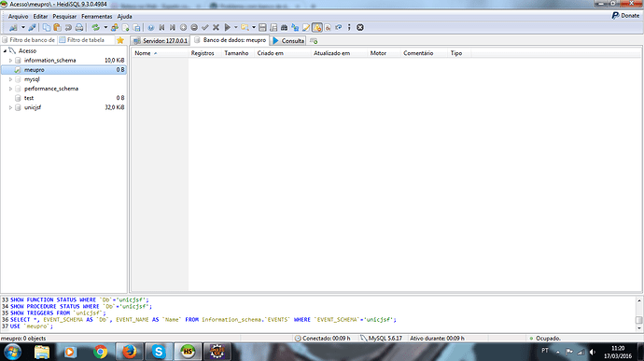Click the Filtro de tabela input field
The width and height of the screenshot is (644, 361).
86,40
